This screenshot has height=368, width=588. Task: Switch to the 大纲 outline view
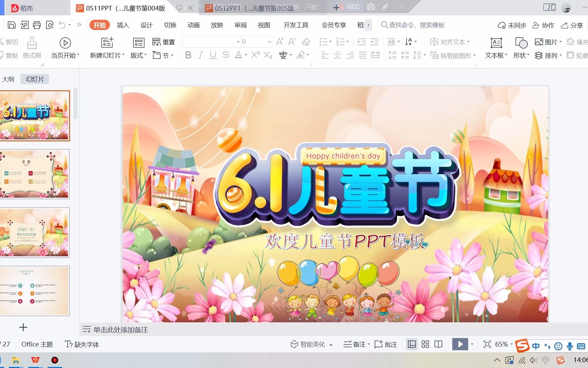click(9, 79)
